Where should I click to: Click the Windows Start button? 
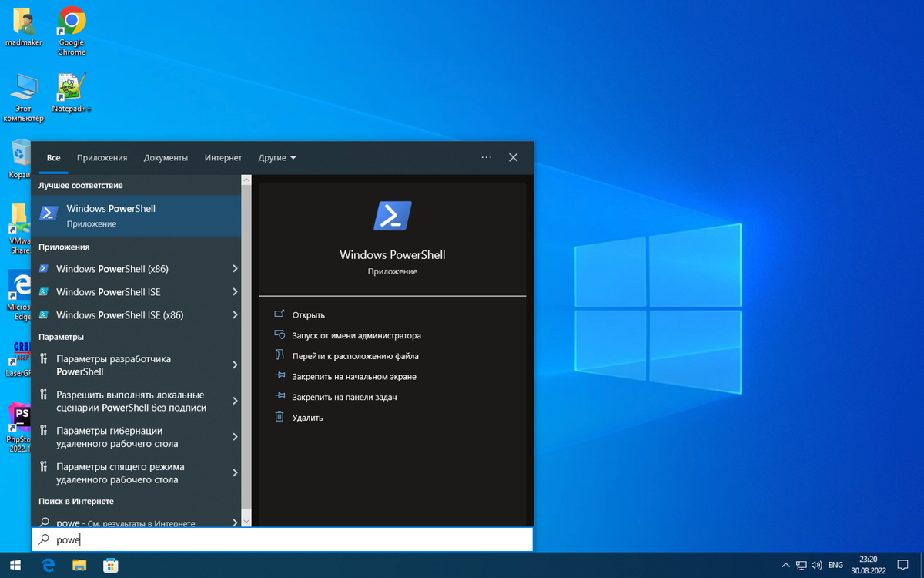[x=15, y=565]
